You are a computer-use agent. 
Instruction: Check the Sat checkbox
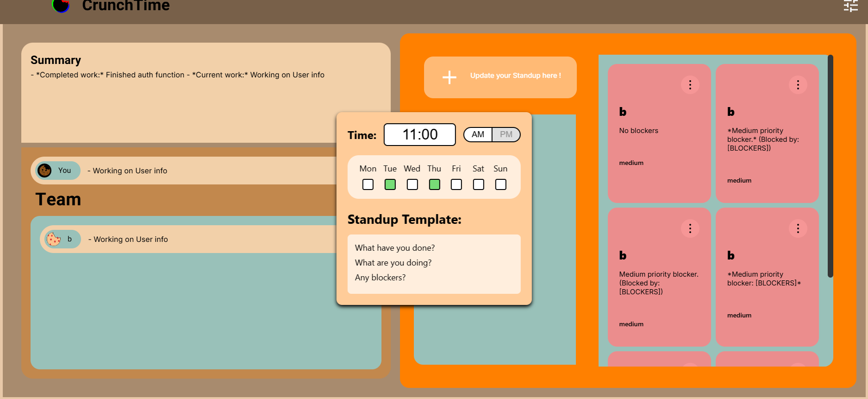pyautogui.click(x=478, y=184)
